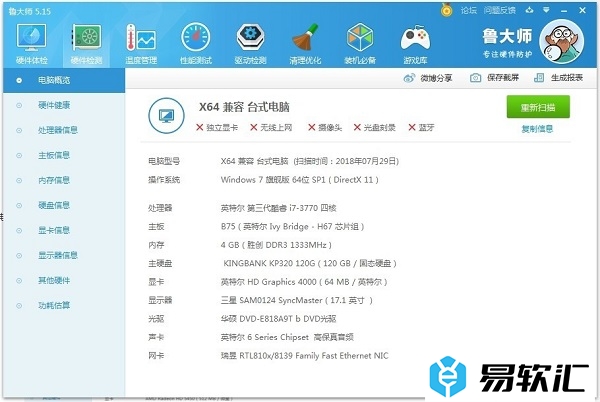Screen dimensions: 600x402
Task: Select the 电脑概览 overview tab in sidebar
Action: (x=64, y=80)
